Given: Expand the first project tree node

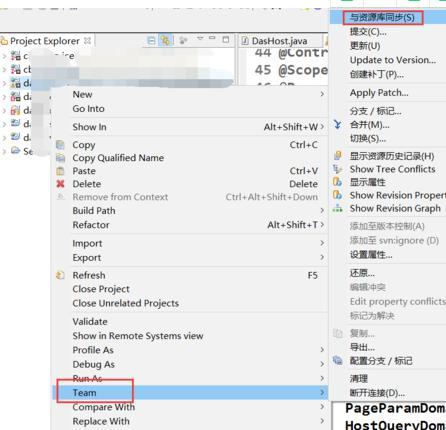Looking at the screenshot, I should pos(4,56).
